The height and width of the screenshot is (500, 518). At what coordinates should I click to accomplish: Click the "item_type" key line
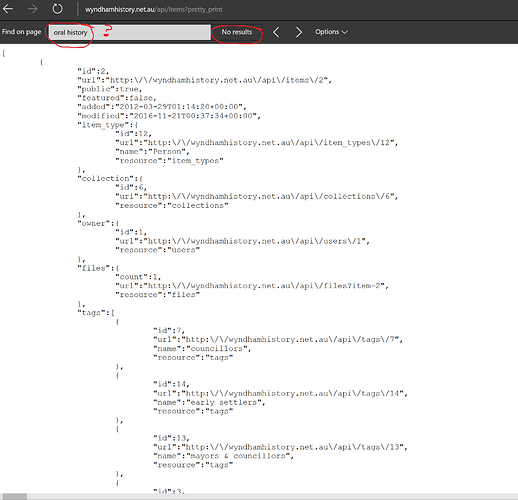coord(108,125)
